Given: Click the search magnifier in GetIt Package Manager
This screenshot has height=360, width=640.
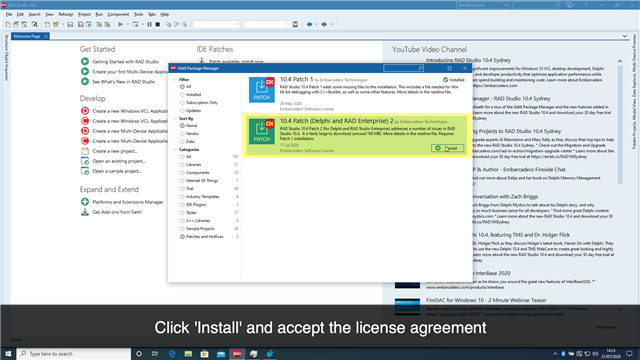Looking at the screenshot, I should coord(420,68).
